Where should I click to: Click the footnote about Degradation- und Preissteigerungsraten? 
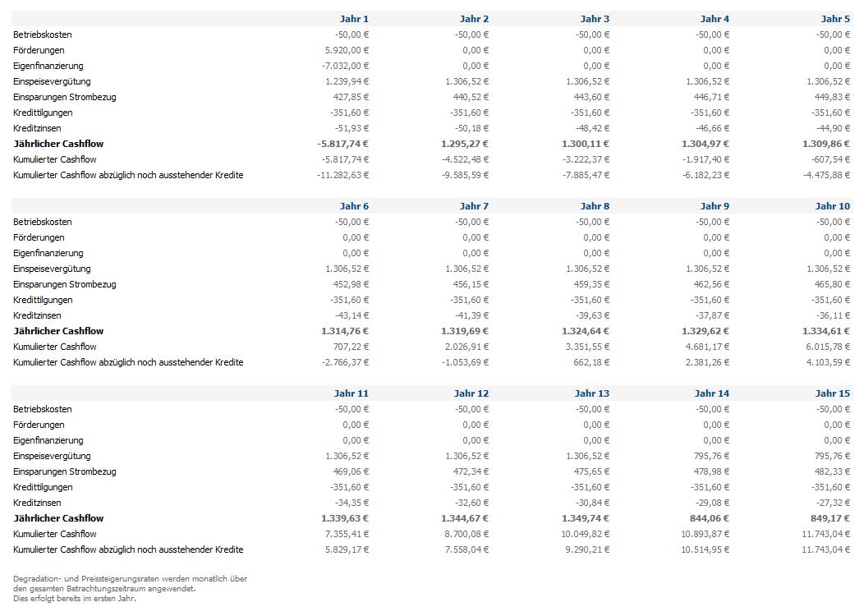(x=130, y=588)
